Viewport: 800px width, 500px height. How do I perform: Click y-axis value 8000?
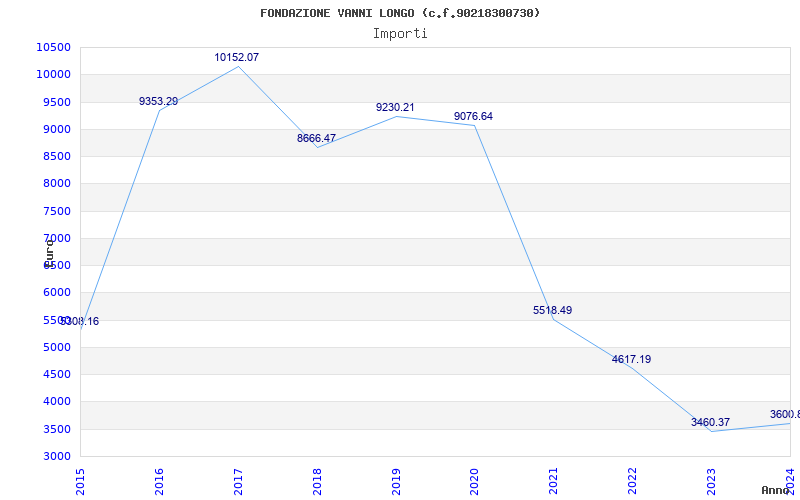pyautogui.click(x=56, y=184)
